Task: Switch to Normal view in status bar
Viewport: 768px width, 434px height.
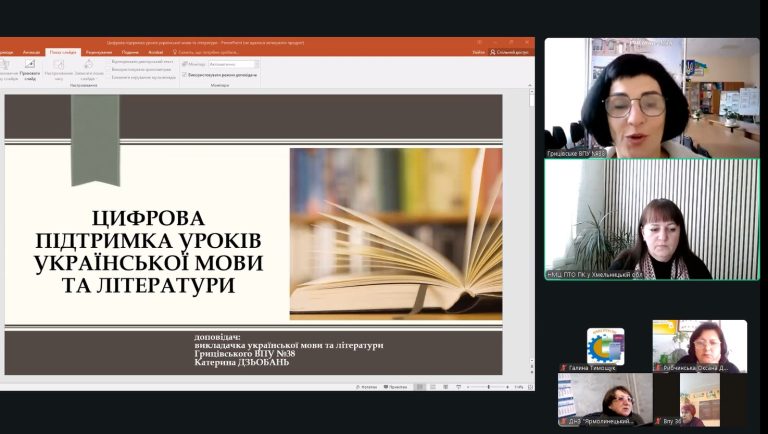Action: coord(420,387)
